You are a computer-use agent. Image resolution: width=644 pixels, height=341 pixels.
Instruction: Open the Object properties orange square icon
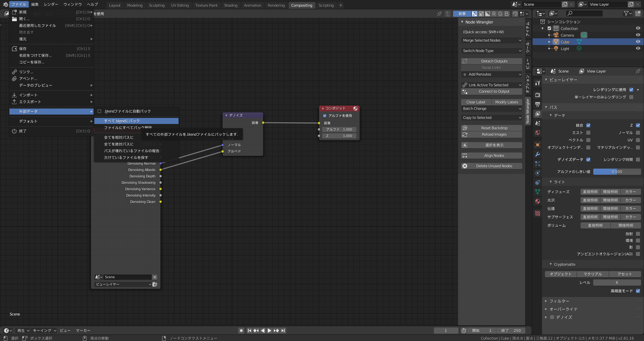[537, 144]
